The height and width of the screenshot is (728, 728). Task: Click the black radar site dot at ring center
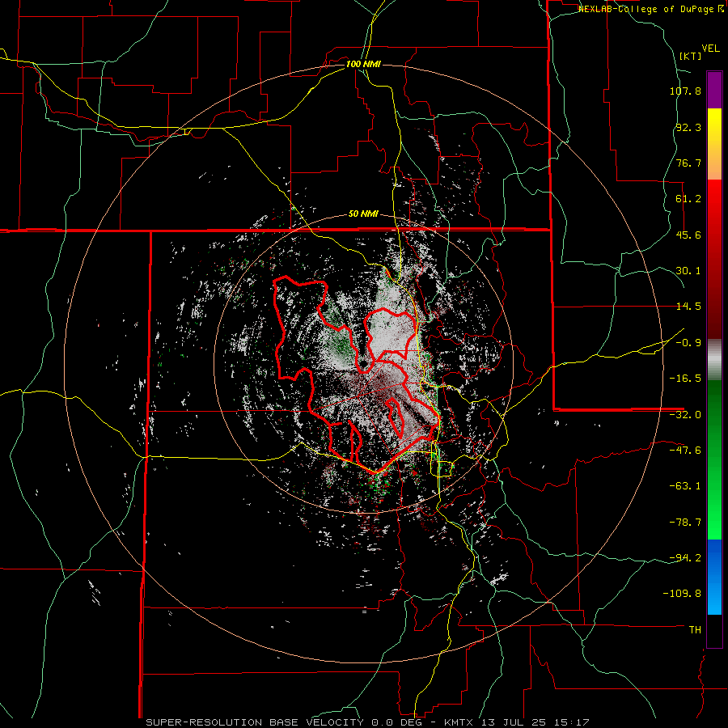tap(362, 362)
